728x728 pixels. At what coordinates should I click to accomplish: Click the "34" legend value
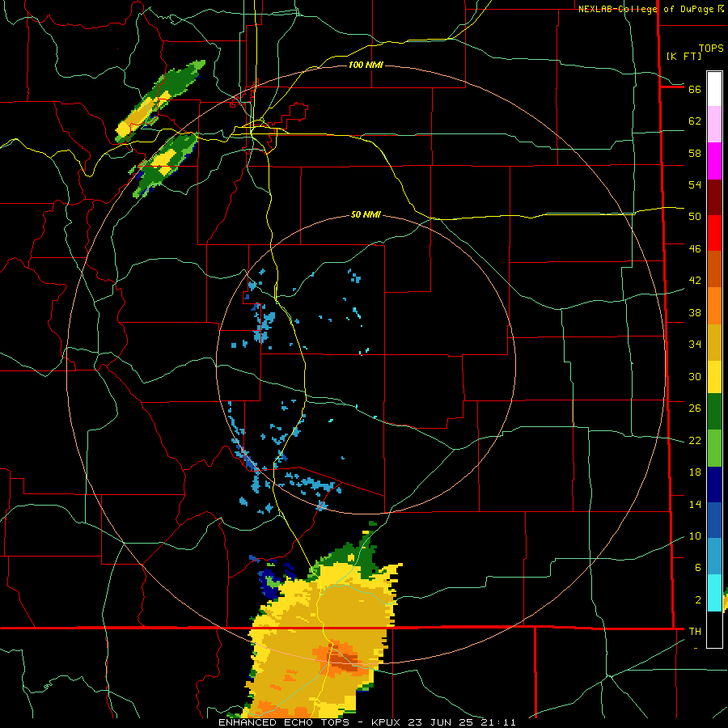(x=695, y=345)
